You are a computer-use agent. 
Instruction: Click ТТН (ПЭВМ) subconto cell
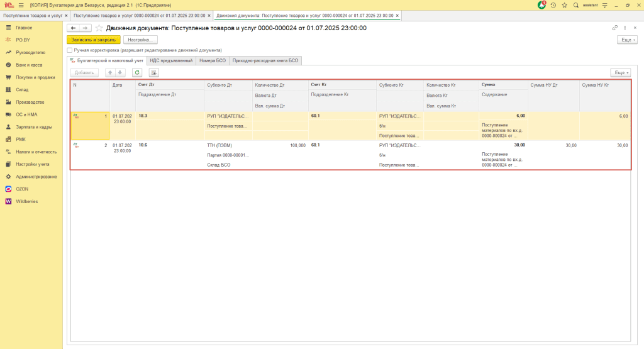click(x=228, y=145)
